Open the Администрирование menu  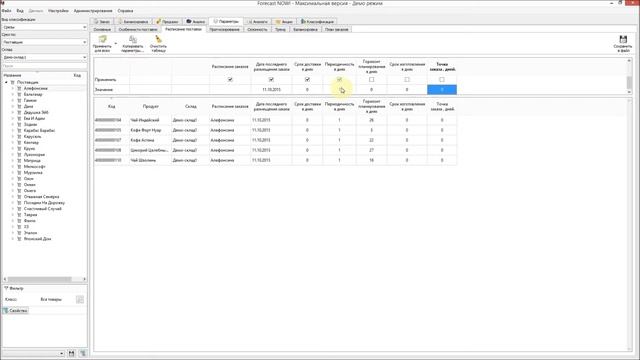(x=93, y=11)
